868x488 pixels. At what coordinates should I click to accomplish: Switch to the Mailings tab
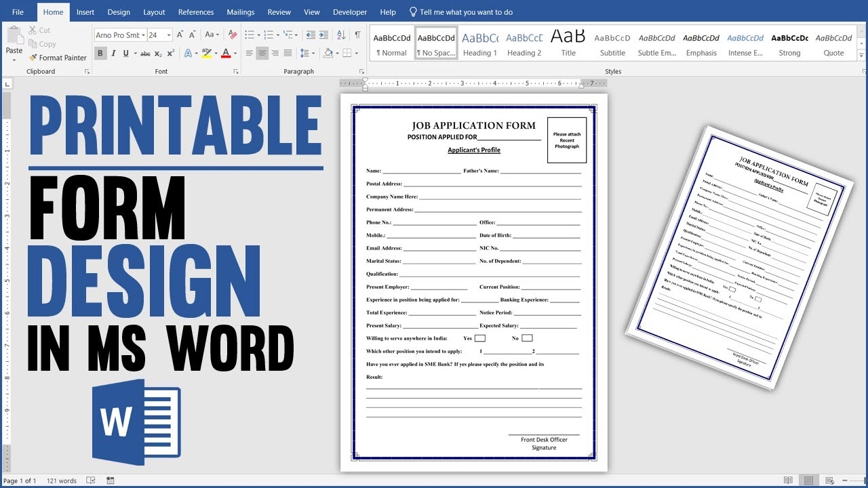(x=241, y=12)
